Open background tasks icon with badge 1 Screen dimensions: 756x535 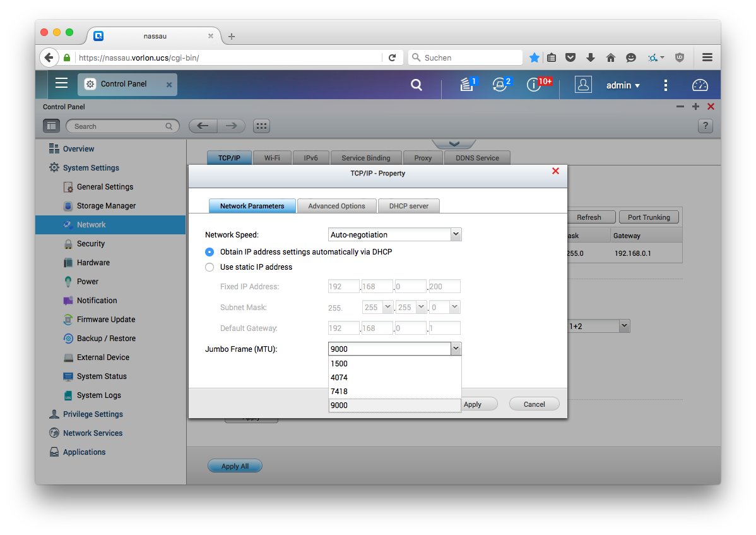pyautogui.click(x=467, y=85)
